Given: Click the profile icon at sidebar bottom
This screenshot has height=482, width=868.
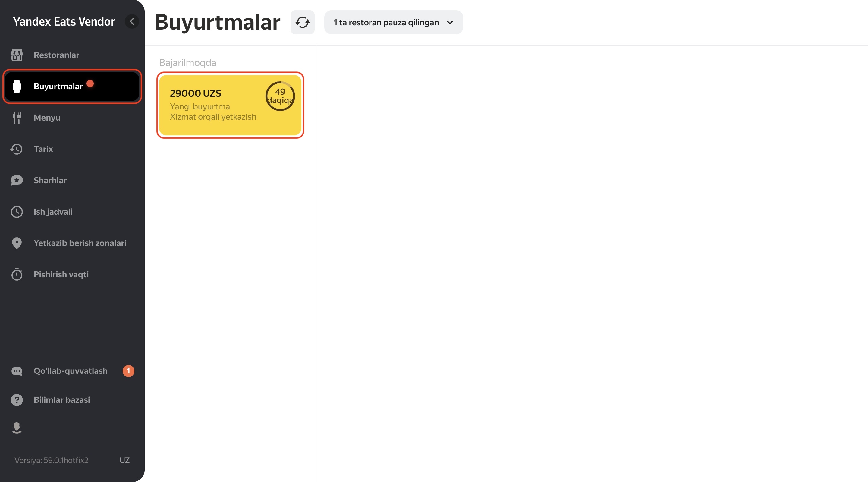Looking at the screenshot, I should pyautogui.click(x=17, y=428).
